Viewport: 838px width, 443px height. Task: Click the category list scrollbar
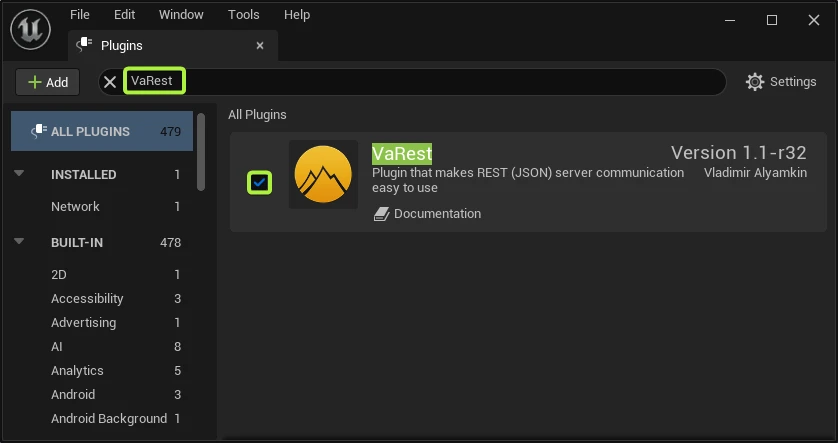point(201,151)
